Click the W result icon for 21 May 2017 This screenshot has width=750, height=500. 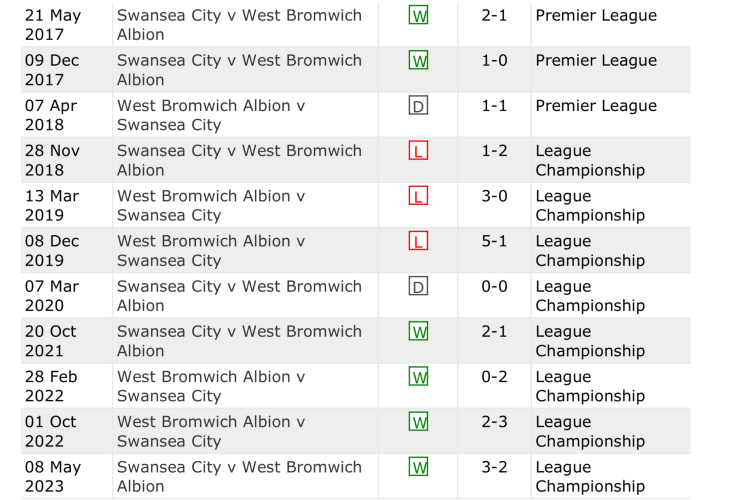coord(419,16)
